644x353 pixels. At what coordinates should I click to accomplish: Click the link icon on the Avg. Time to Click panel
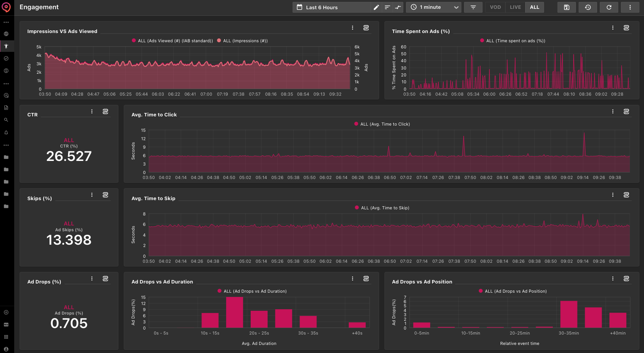pyautogui.click(x=626, y=111)
